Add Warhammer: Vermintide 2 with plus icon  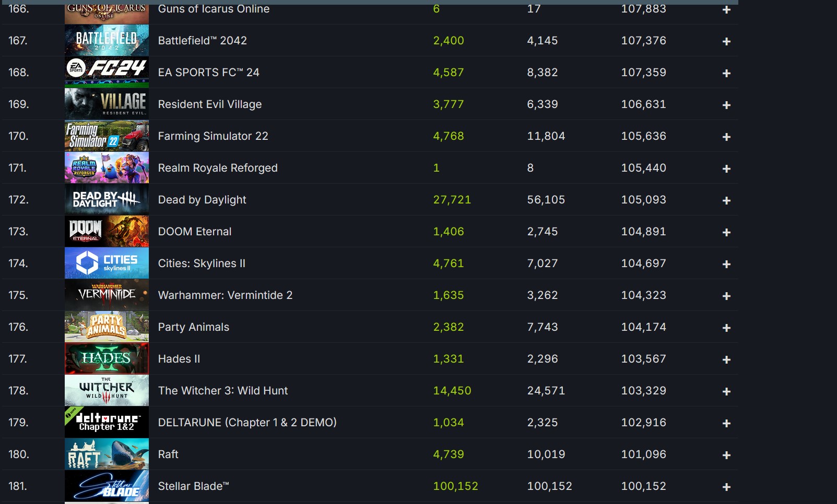(726, 296)
